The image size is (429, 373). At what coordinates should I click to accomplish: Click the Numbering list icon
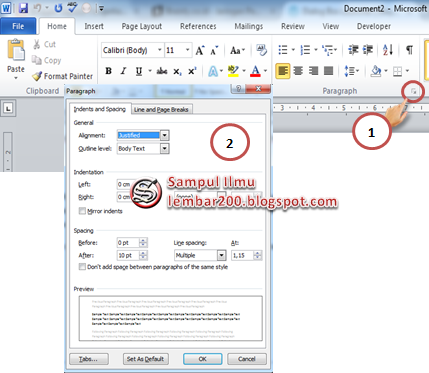305,50
